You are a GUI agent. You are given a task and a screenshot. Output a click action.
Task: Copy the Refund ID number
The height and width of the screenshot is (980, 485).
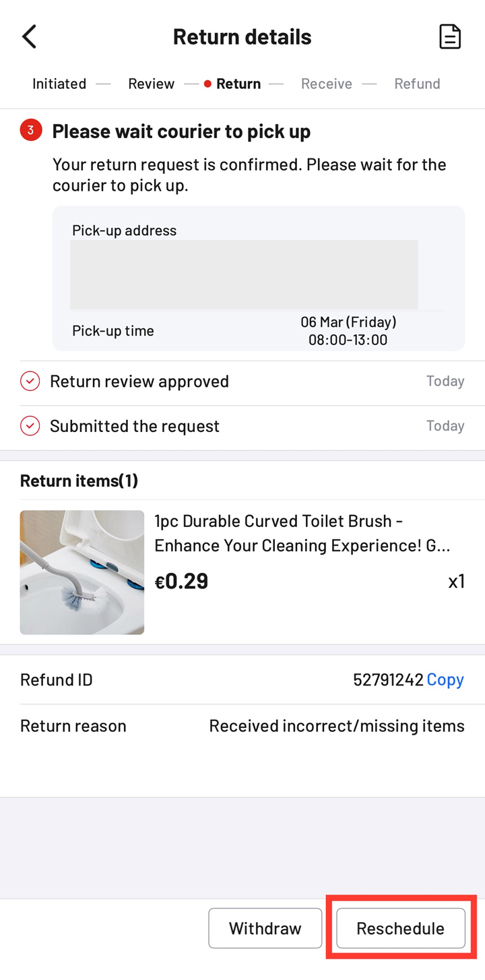click(x=445, y=679)
